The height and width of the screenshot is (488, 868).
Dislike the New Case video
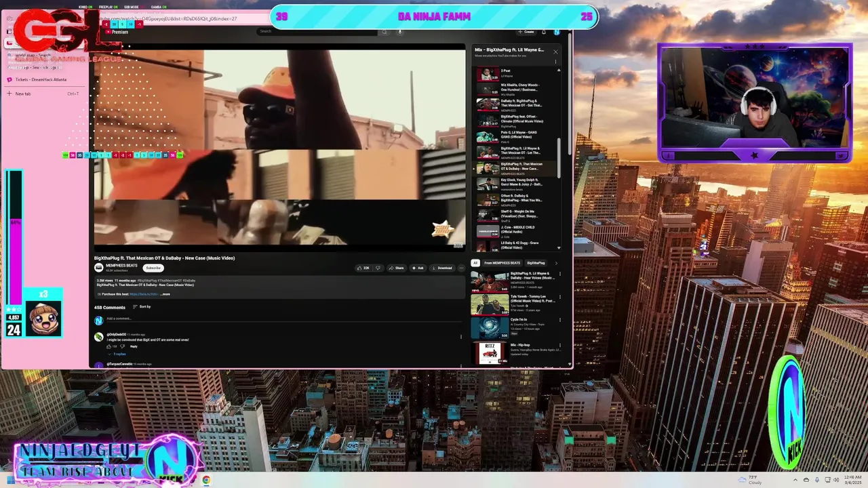point(378,268)
